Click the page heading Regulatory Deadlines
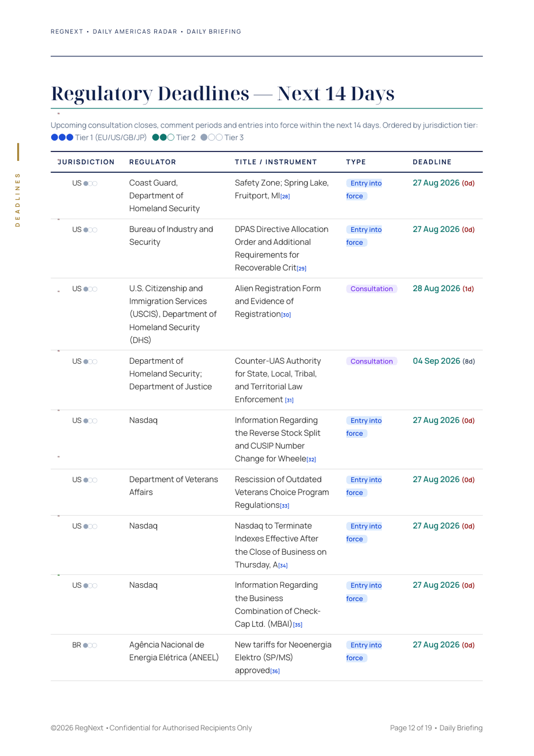This screenshot has height=756, width=534. [x=223, y=93]
